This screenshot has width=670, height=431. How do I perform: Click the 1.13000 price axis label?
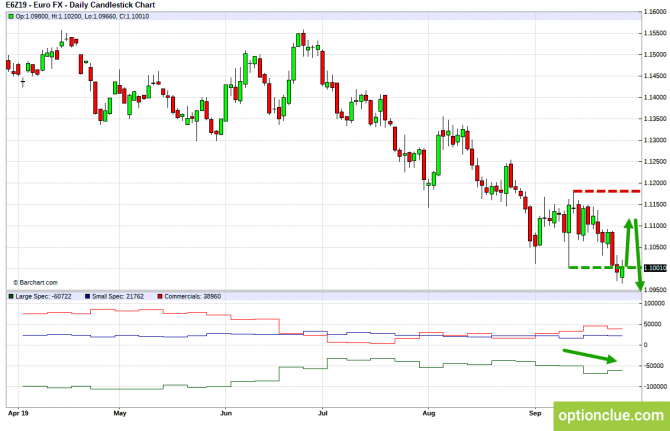tap(655, 140)
